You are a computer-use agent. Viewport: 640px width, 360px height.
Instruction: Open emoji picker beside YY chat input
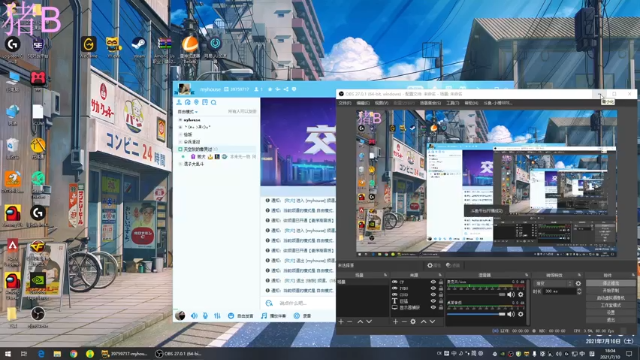pos(269,303)
